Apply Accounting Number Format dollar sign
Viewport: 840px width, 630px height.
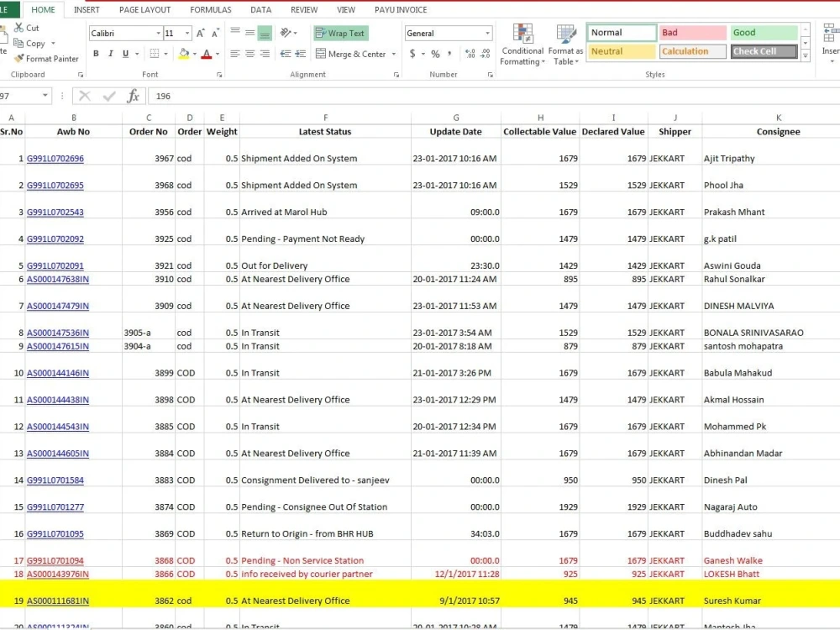411,53
